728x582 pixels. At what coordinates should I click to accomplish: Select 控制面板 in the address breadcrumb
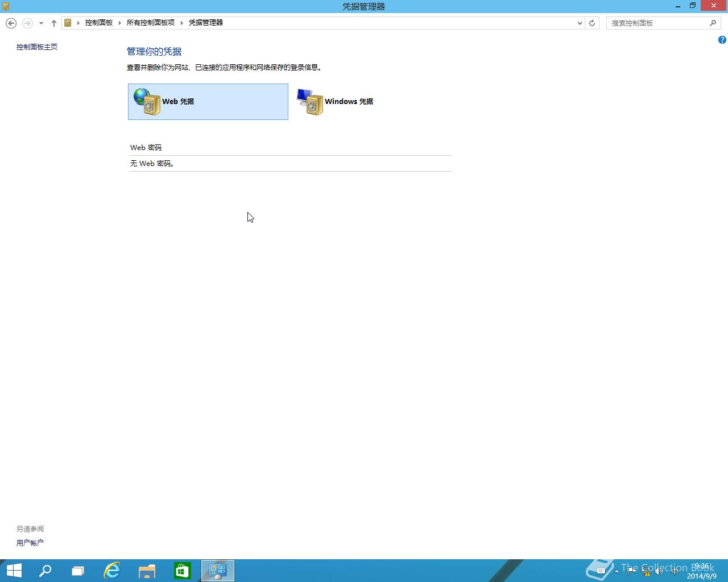tap(99, 23)
